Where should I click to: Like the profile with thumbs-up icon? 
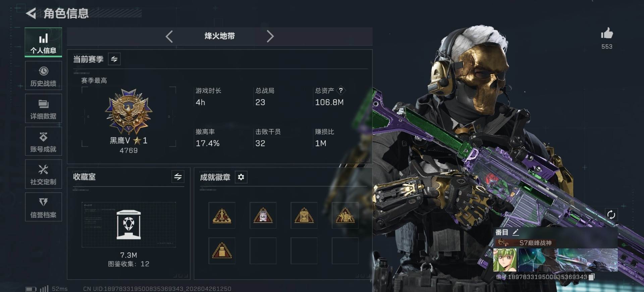tap(607, 33)
